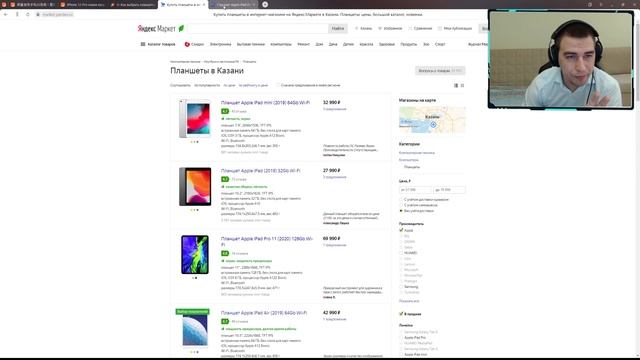Change city via Казань header link
The width and height of the screenshot is (640, 360).
tap(363, 29)
